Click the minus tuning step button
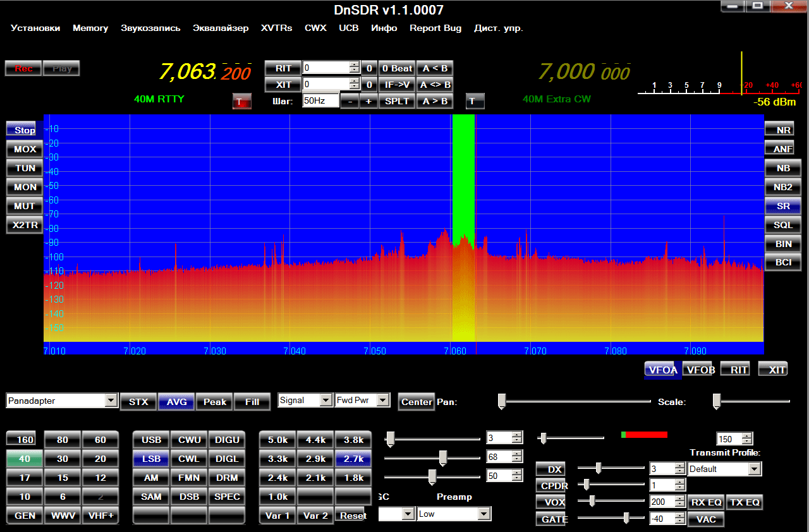The height and width of the screenshot is (532, 809). [349, 101]
